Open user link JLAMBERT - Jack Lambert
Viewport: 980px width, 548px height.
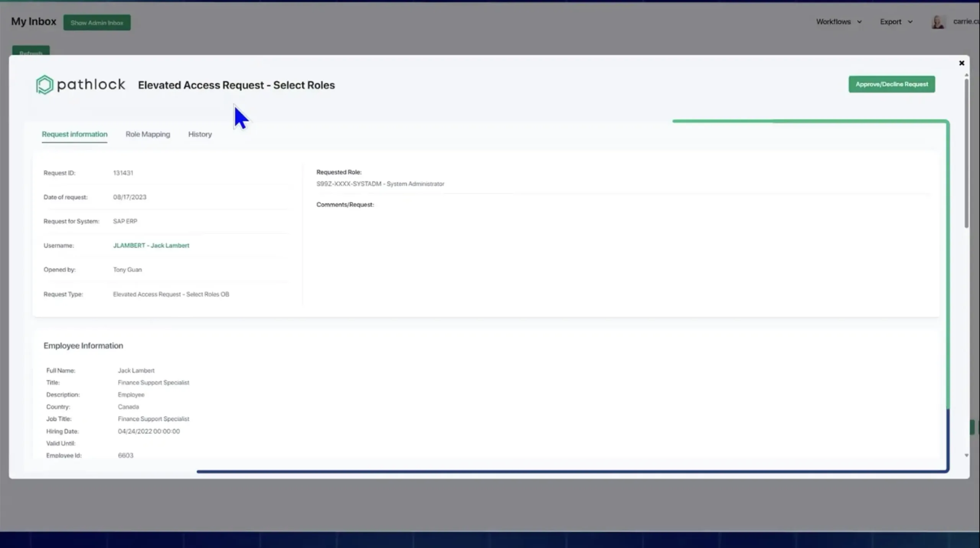[x=151, y=245]
